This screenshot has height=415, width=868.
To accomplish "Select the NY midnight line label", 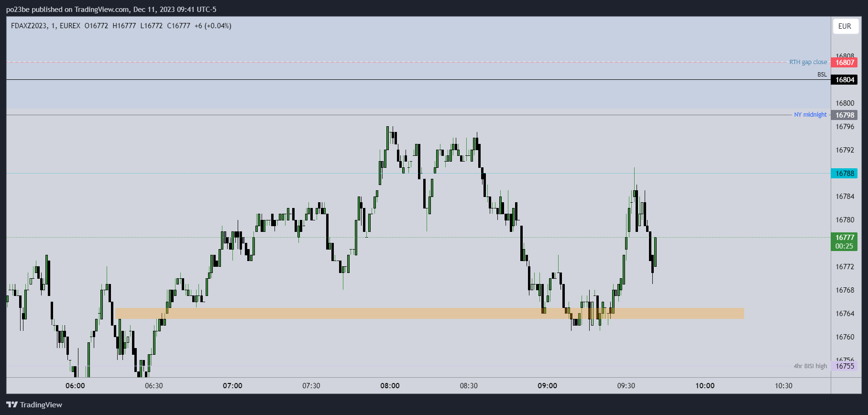I will (x=810, y=115).
